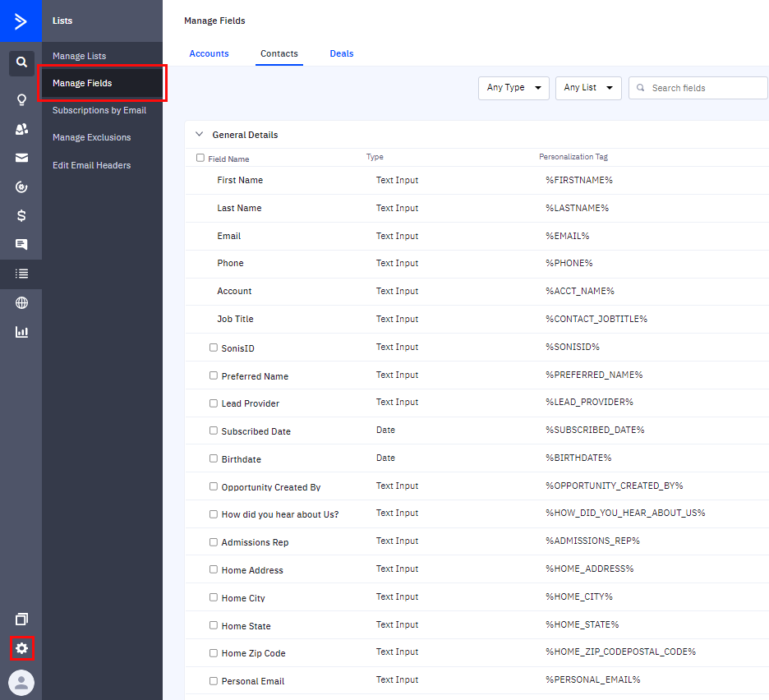This screenshot has width=769, height=700.
Task: Tick the Birthdate field checkbox
Action: tap(214, 458)
